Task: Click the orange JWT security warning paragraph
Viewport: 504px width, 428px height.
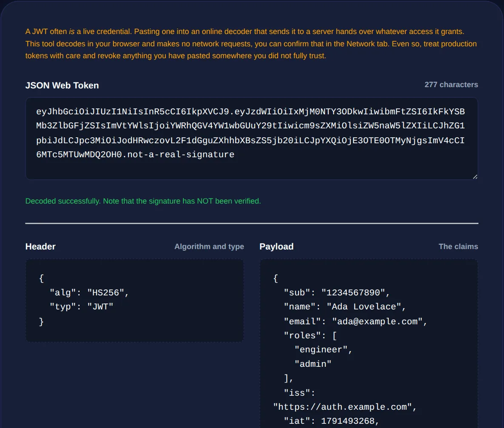Action: pos(251,44)
